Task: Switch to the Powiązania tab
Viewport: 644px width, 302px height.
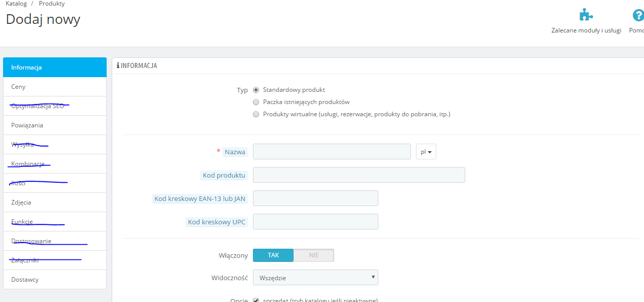Action: point(55,125)
